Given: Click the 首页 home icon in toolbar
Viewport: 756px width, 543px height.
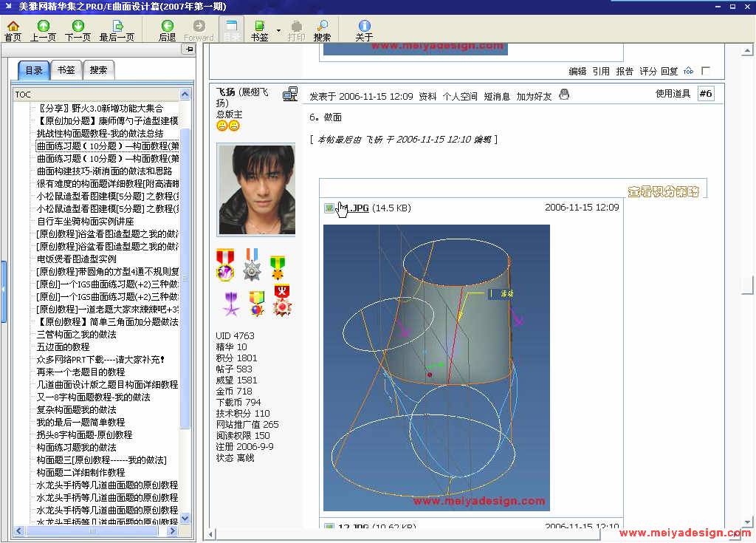Looking at the screenshot, I should pyautogui.click(x=13, y=27).
